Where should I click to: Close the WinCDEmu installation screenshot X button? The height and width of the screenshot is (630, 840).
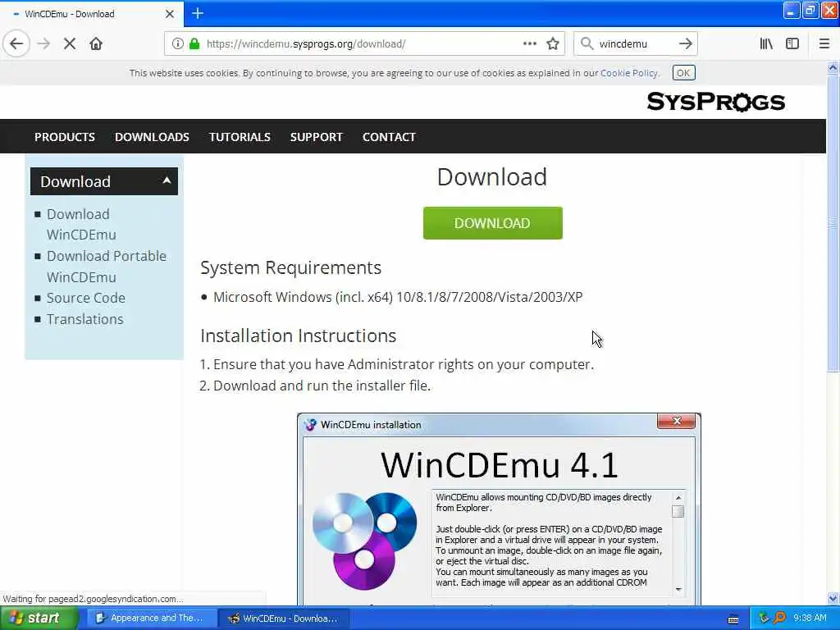pos(677,421)
